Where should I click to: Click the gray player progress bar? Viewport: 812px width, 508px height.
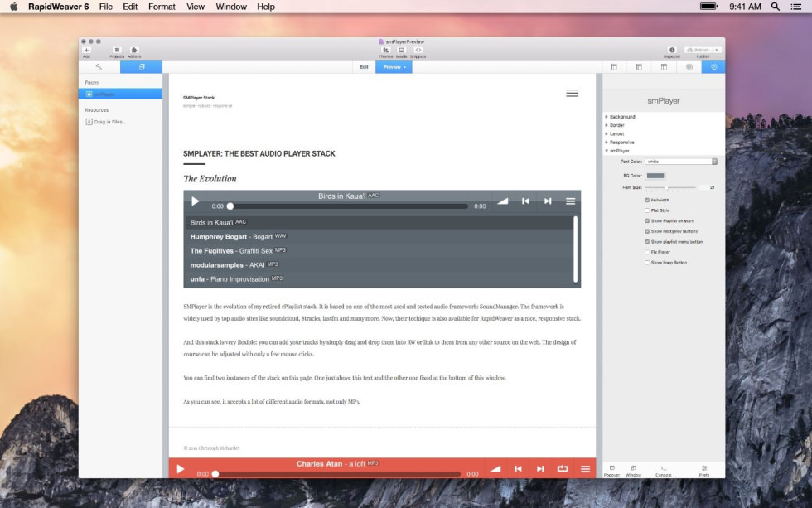tap(349, 206)
